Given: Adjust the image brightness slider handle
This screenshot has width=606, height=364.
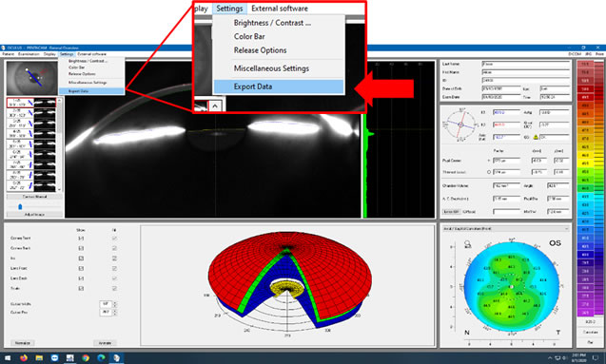Looking at the screenshot, I should tap(20, 207).
